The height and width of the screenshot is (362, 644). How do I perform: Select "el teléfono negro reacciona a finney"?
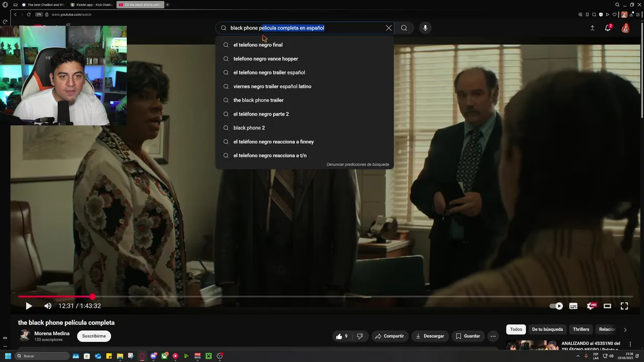[x=304, y=142]
